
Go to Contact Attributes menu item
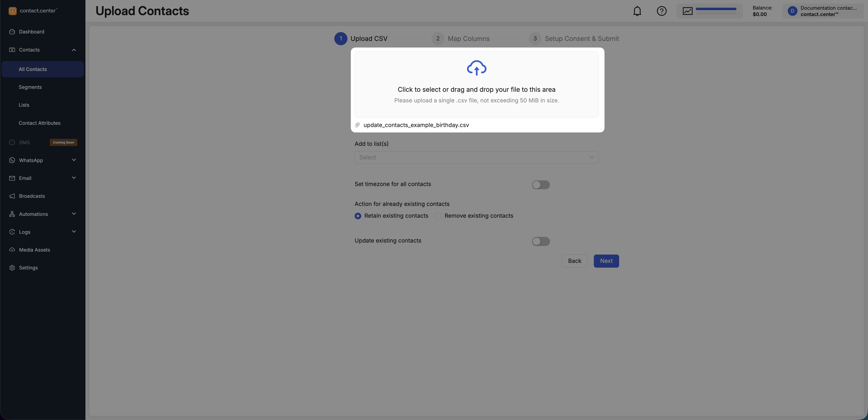click(39, 123)
